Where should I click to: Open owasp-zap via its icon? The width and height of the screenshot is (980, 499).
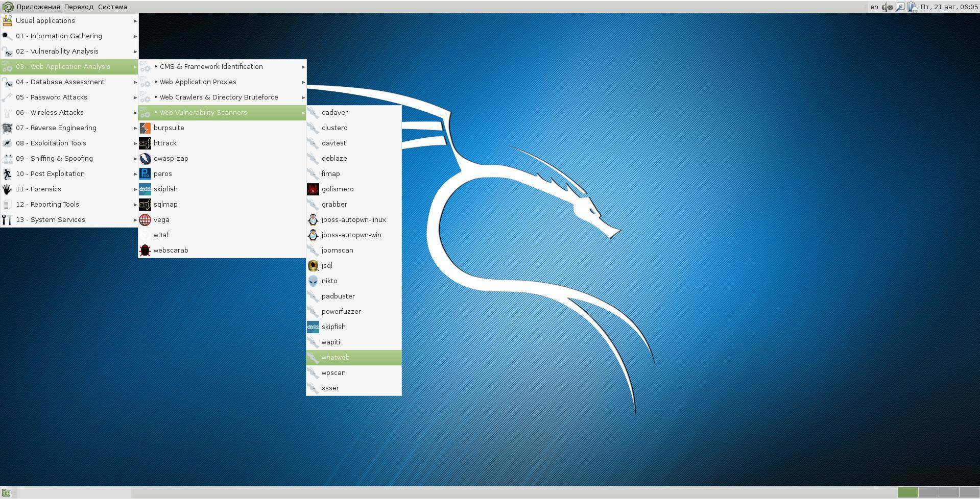(x=145, y=159)
